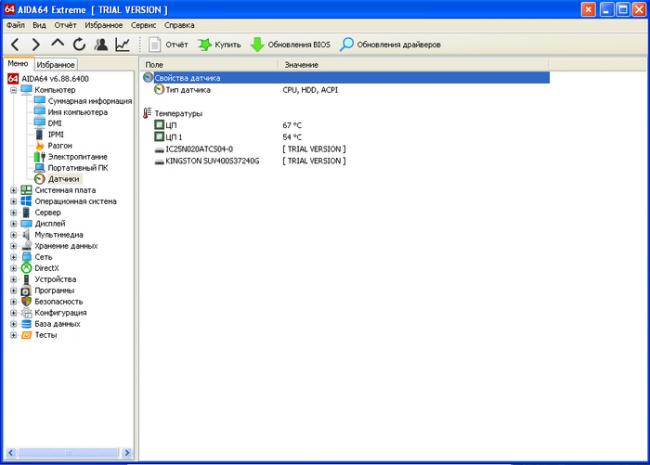Screen dimensions: 650x465
Task: Click the Обновления BIOS green arrow button
Action: [x=289, y=44]
